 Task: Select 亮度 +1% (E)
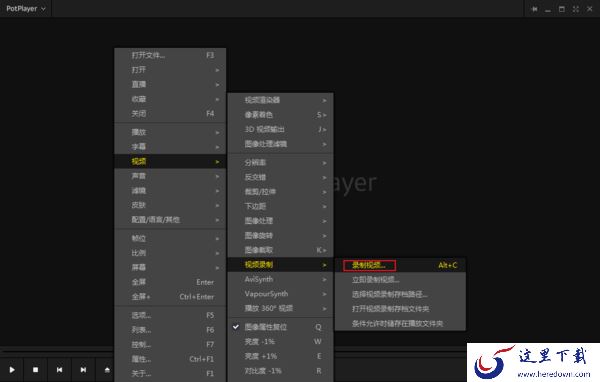tap(280, 356)
